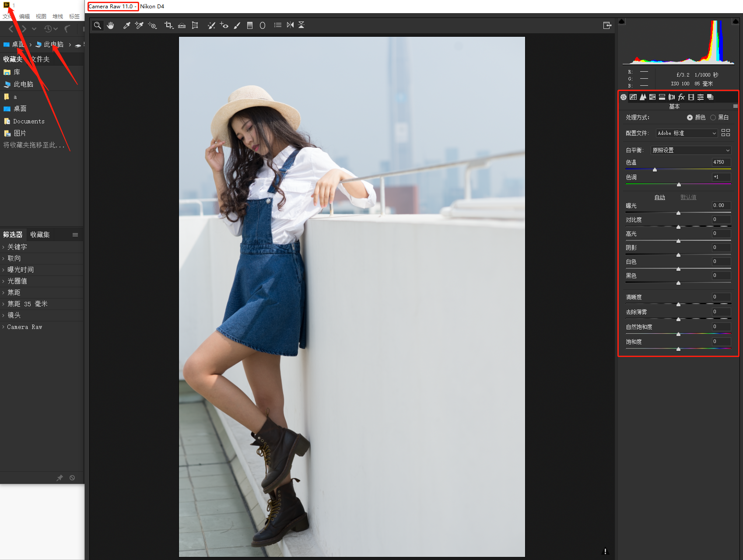The width and height of the screenshot is (743, 560).
Task: Select the Straighten level tool
Action: point(182,25)
